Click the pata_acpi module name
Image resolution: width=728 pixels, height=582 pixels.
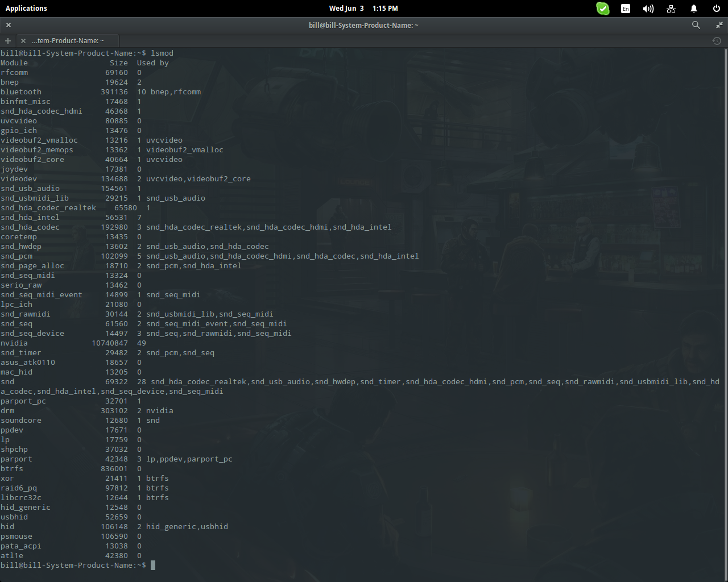click(21, 546)
